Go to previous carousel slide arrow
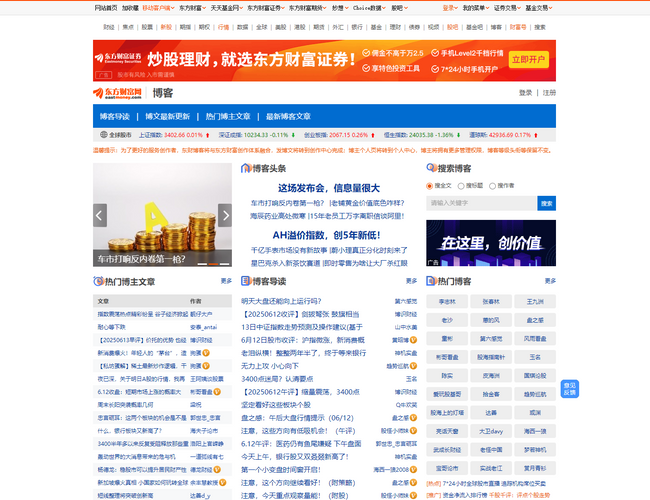The width and height of the screenshot is (650, 500). click(x=100, y=214)
